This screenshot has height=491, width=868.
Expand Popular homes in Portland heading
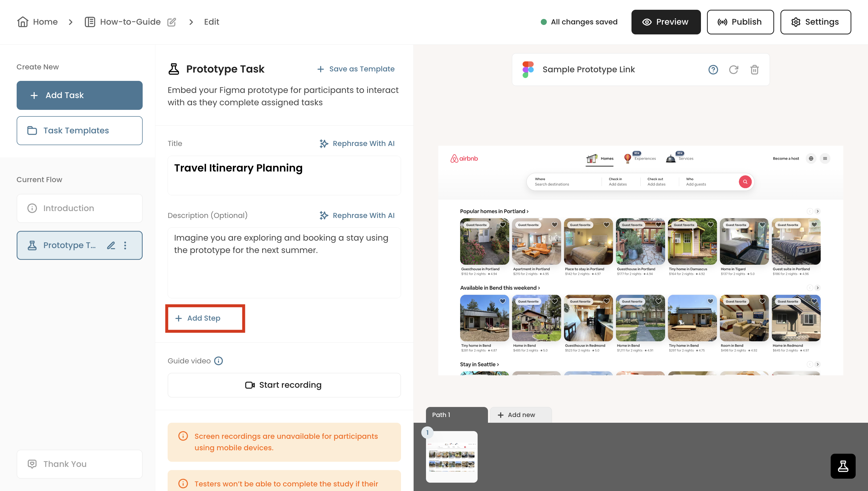tap(494, 211)
